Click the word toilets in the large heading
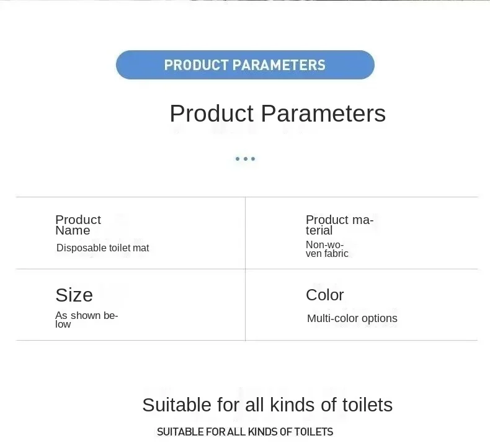Image resolution: width=490 pixels, height=448 pixels. [367, 405]
